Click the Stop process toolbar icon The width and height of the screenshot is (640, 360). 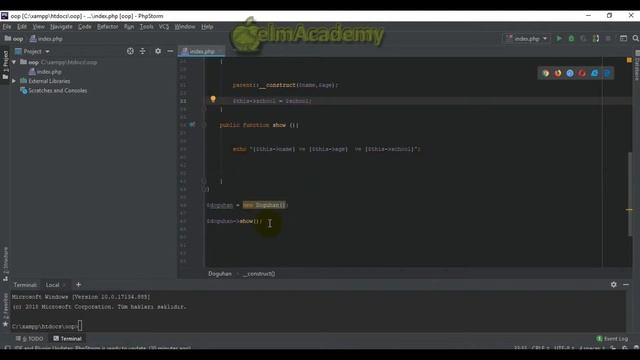click(608, 38)
